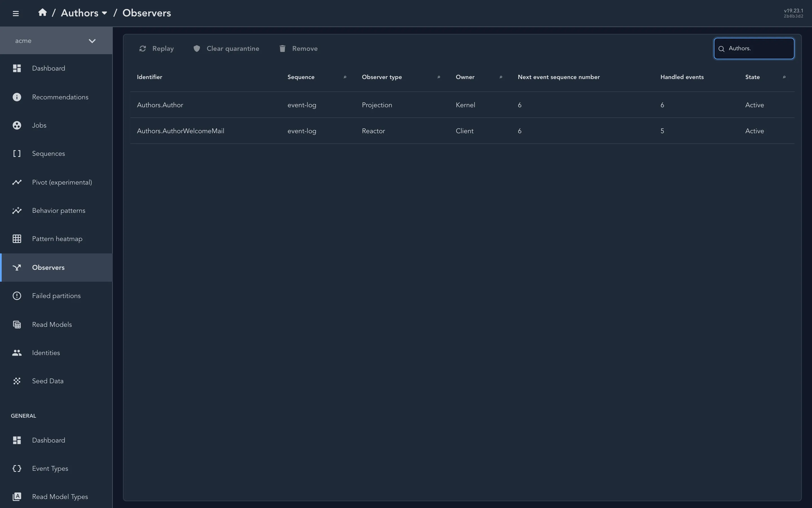The width and height of the screenshot is (812, 508).
Task: Click the Reactor observer type cell
Action: (374, 131)
